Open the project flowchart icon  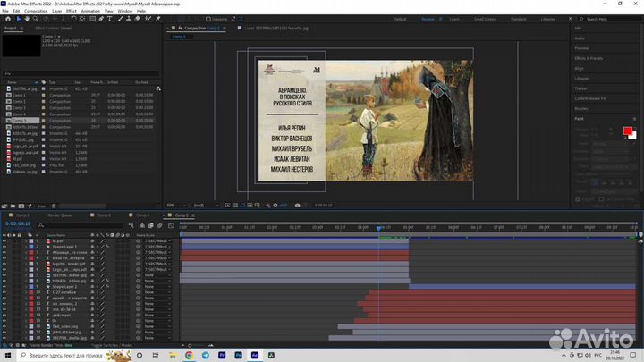pyautogui.click(x=158, y=88)
